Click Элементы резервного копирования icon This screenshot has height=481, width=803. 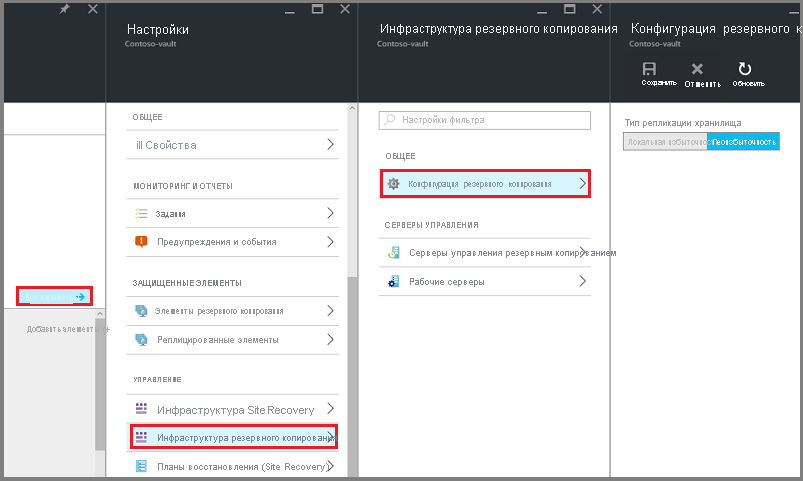pos(141,311)
